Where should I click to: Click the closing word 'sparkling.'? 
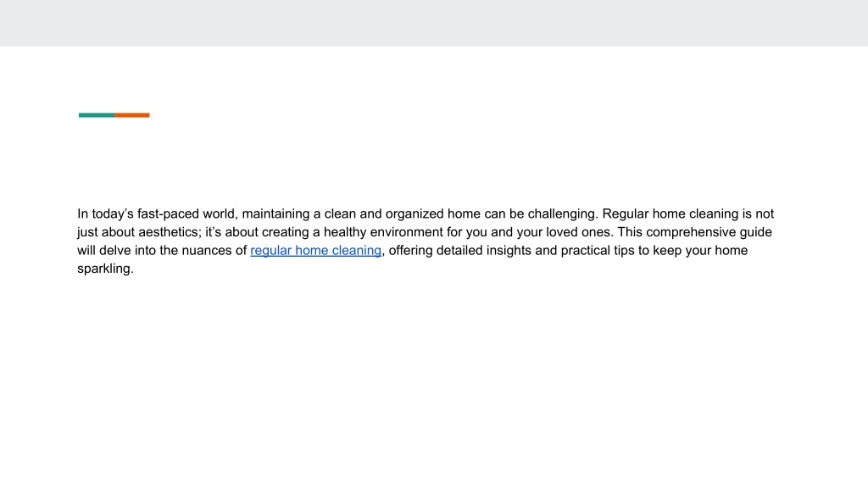click(105, 269)
